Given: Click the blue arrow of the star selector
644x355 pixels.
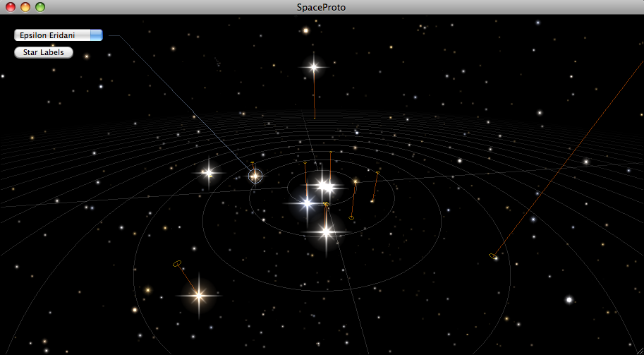Looking at the screenshot, I should [97, 35].
